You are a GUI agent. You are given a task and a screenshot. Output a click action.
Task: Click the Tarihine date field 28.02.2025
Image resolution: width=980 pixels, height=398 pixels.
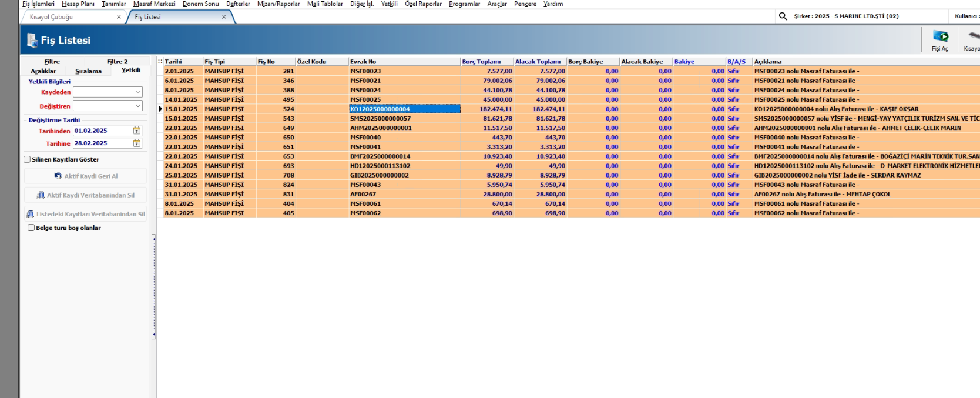coord(102,143)
